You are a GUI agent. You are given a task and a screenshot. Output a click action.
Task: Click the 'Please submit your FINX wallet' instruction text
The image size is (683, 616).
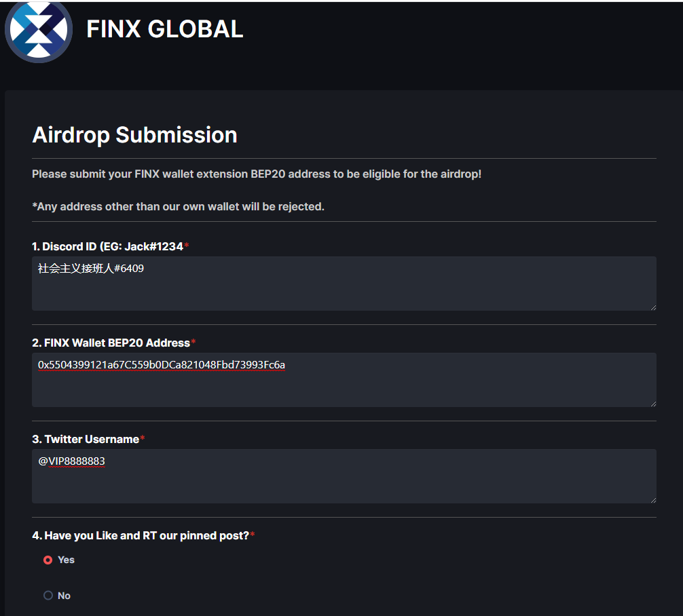coord(256,174)
